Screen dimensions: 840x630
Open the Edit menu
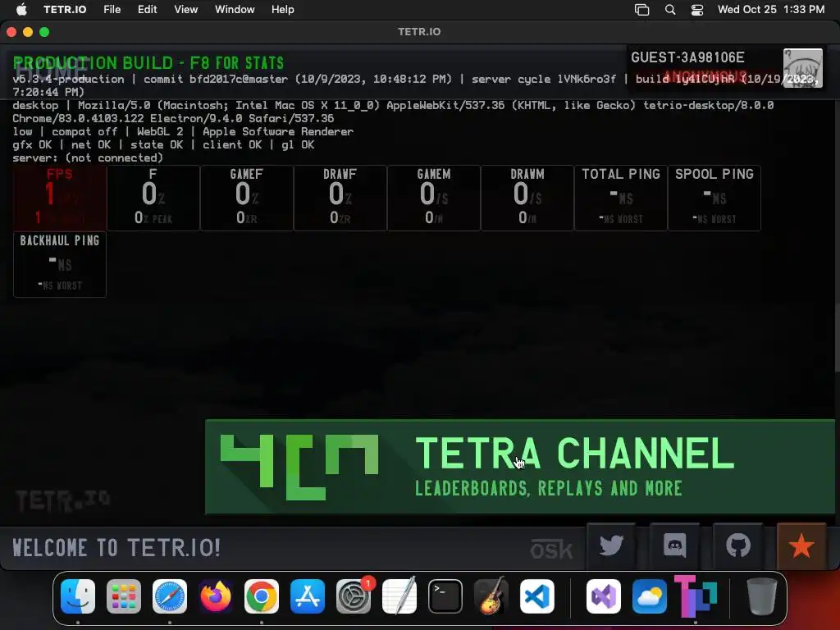coord(148,9)
